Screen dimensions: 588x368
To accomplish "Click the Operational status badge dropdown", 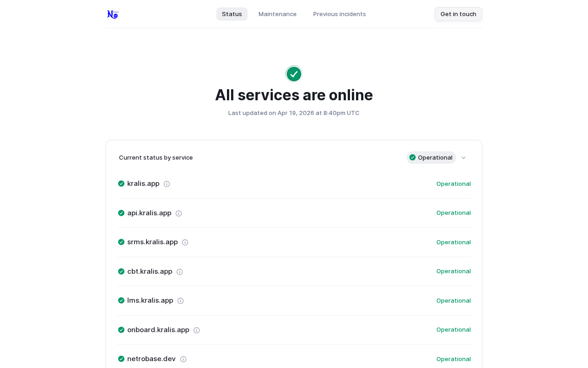I will pyautogui.click(x=431, y=158).
